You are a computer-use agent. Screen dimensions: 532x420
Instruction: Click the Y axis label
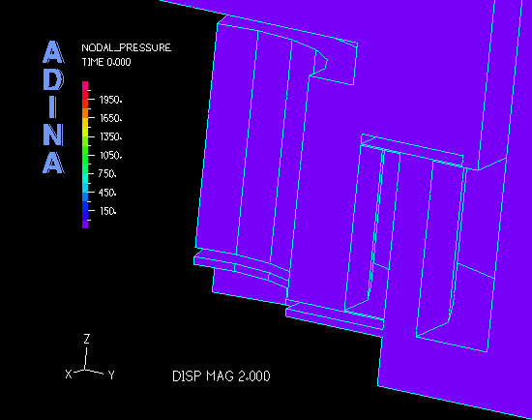tap(111, 375)
